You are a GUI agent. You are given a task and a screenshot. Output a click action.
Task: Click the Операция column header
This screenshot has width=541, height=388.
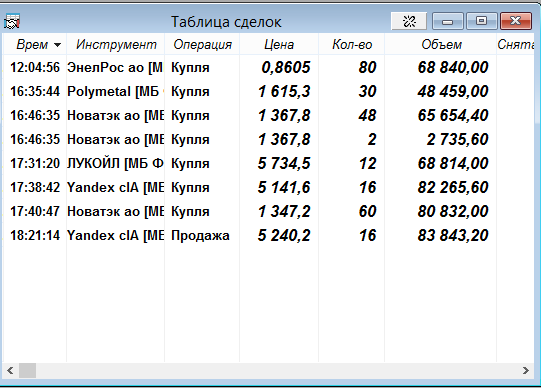pyautogui.click(x=202, y=44)
